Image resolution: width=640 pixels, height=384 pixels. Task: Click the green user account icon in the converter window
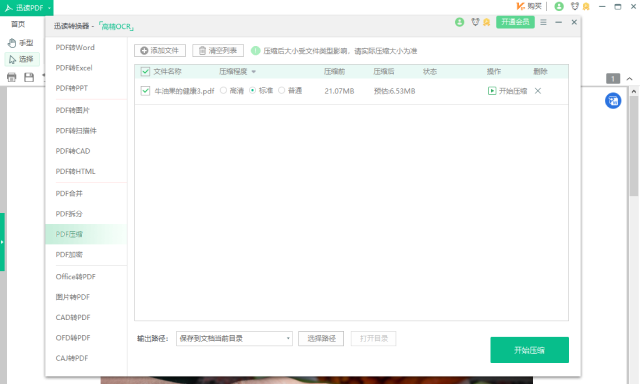[460, 22]
